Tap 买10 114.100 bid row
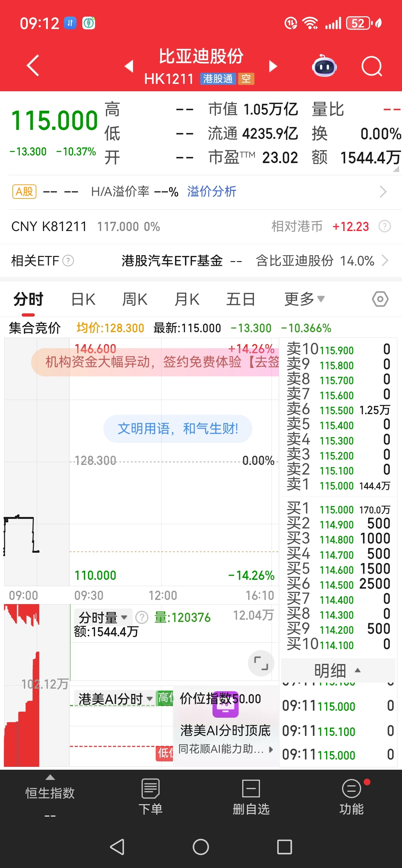This screenshot has width=402, height=868. click(x=338, y=645)
